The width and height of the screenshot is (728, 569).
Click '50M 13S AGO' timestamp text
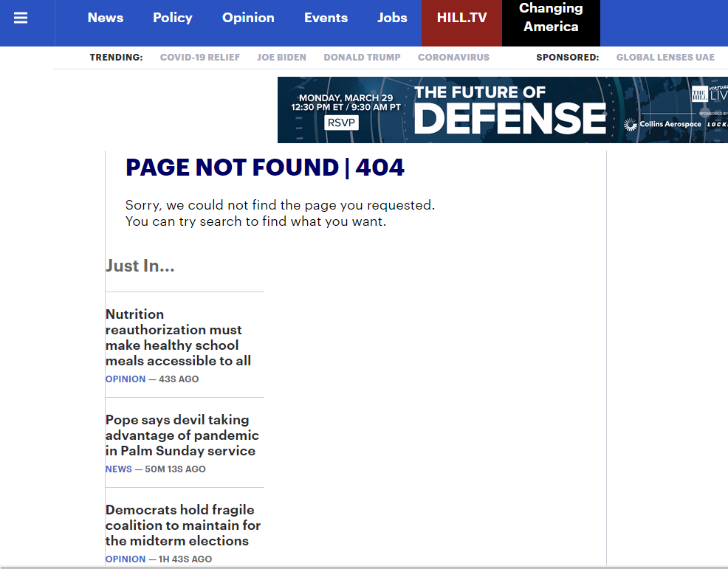pos(175,469)
